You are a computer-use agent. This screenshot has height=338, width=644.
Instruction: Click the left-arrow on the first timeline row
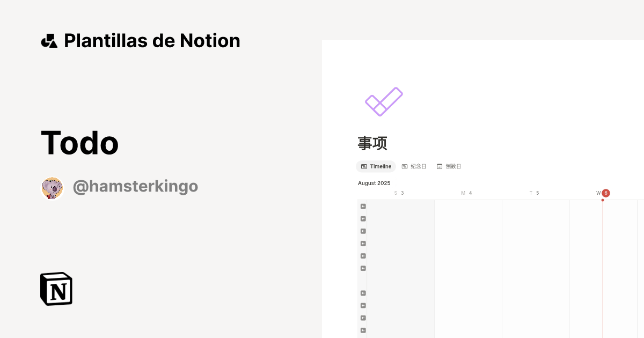(363, 206)
